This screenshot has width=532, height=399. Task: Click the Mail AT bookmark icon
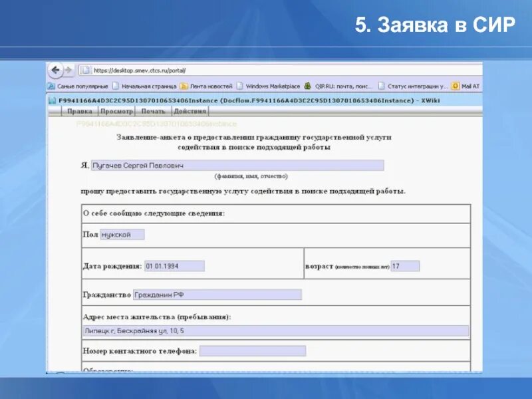click(456, 86)
